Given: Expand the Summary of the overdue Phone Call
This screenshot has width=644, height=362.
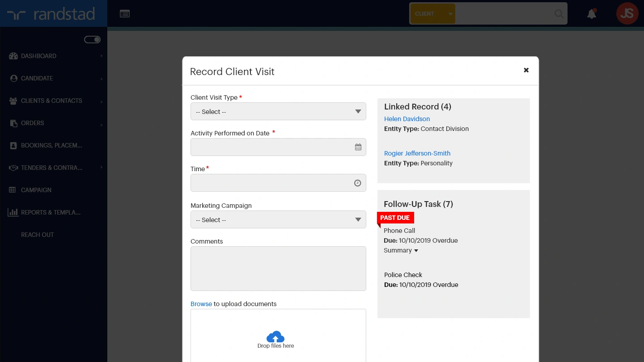Looking at the screenshot, I should tap(400, 250).
